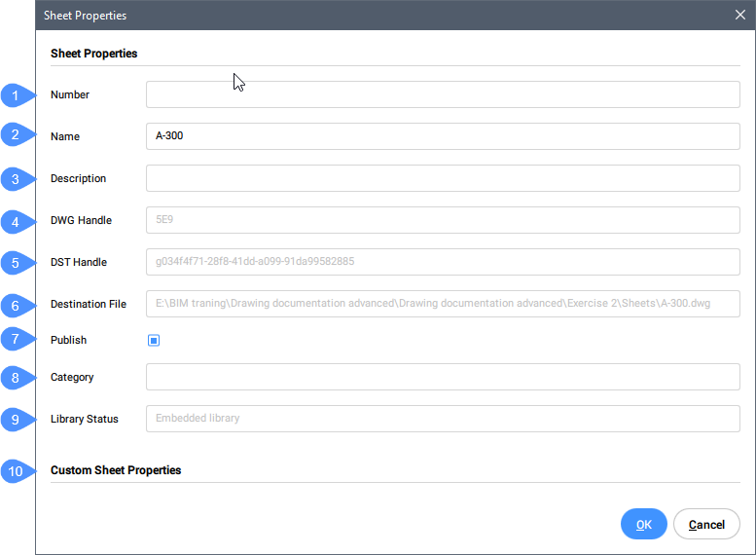Image resolution: width=756 pixels, height=555 pixels.
Task: Click the number 6 callout marker
Action: (x=17, y=305)
